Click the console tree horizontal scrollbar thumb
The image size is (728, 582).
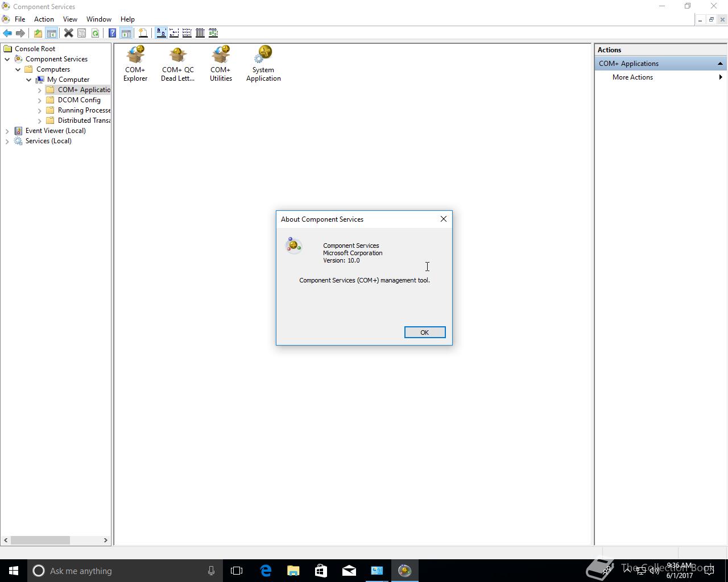pyautogui.click(x=40, y=540)
